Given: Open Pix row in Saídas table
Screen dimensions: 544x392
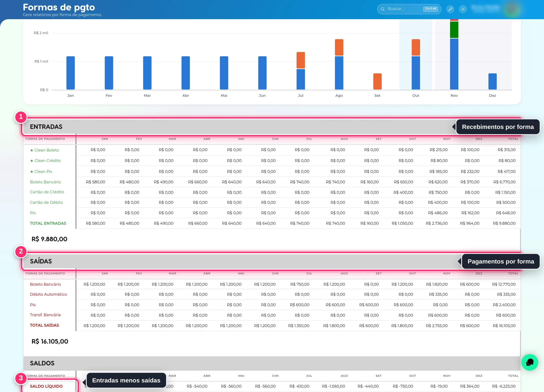Looking at the screenshot, I should click(x=33, y=305).
